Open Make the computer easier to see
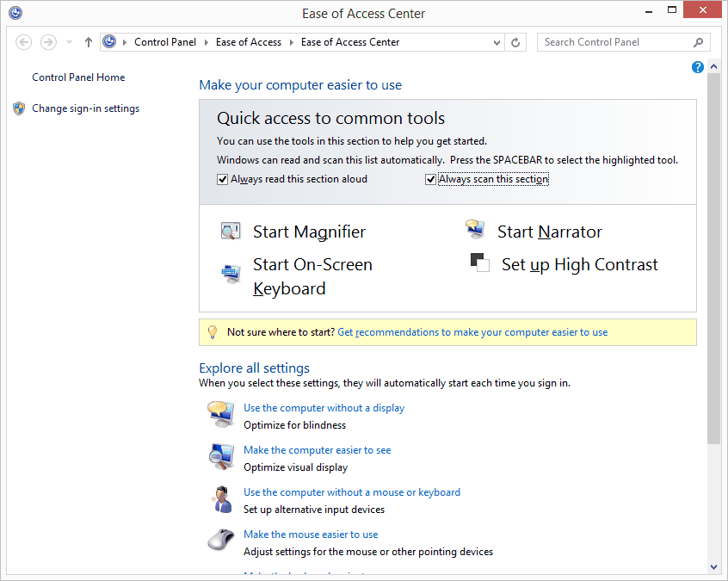This screenshot has width=728, height=581. (317, 450)
